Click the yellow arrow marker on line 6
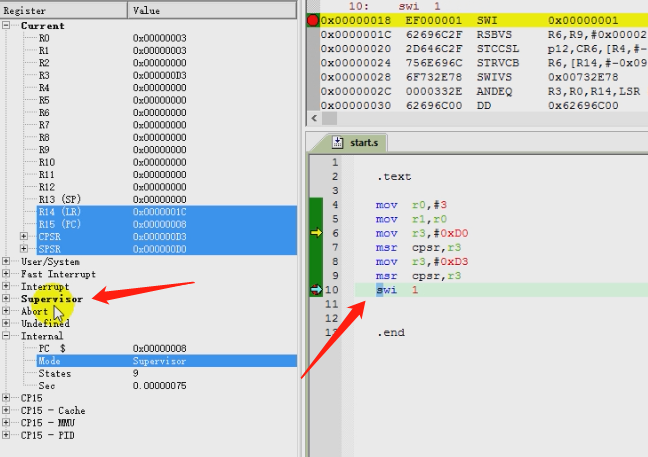 pos(315,233)
